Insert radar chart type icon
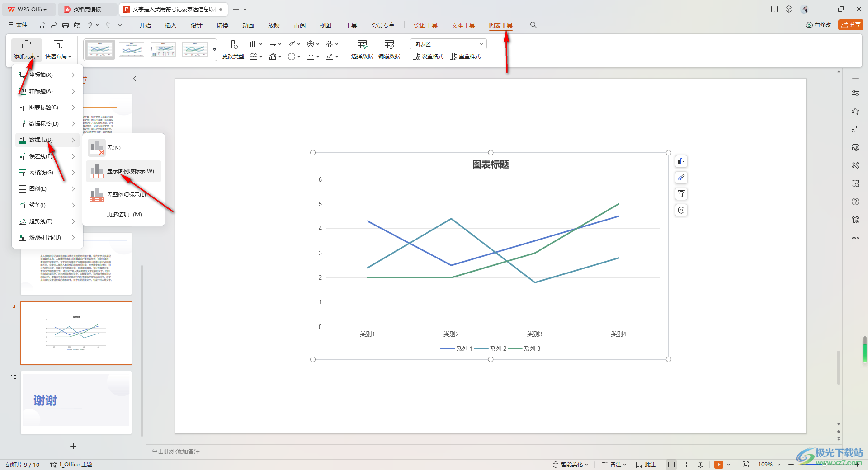The height and width of the screenshot is (470, 868). 313,44
